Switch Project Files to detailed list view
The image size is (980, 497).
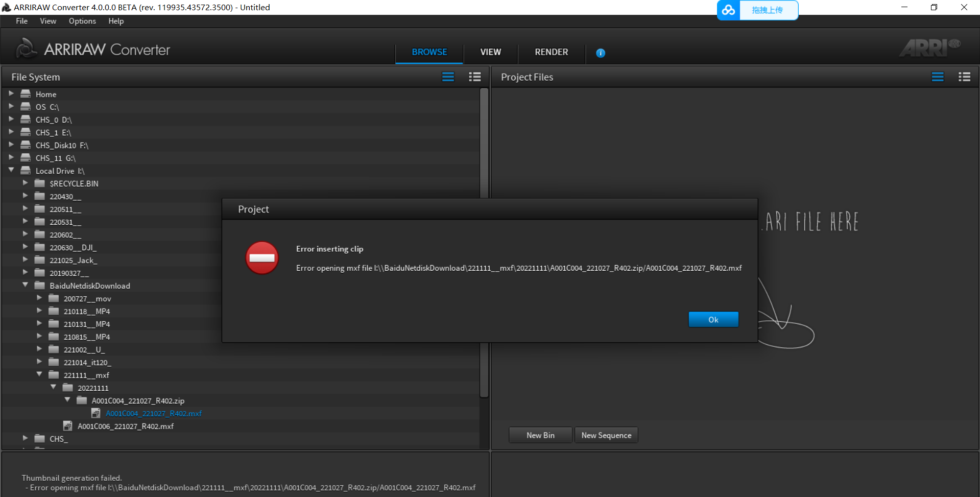(x=964, y=77)
